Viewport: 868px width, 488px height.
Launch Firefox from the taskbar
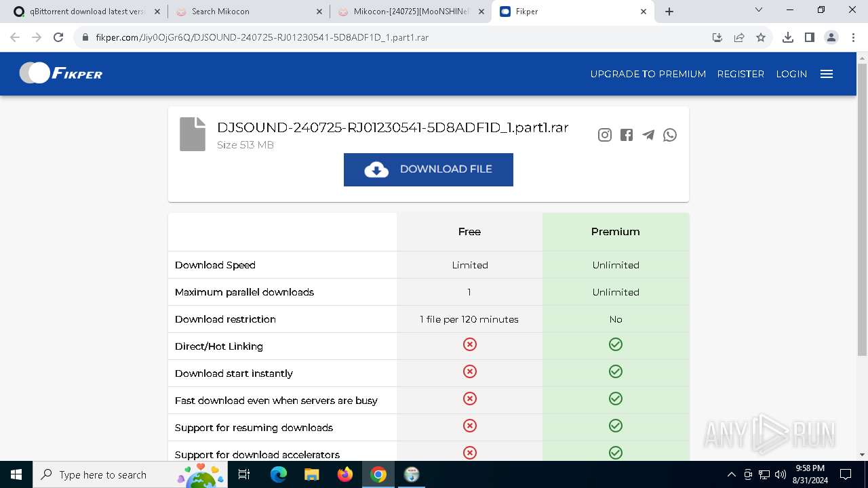point(345,474)
